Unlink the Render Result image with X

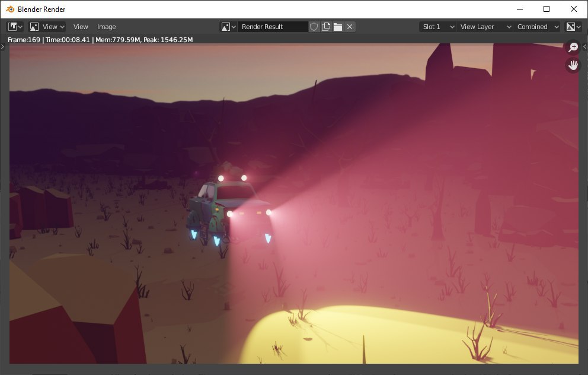point(350,27)
